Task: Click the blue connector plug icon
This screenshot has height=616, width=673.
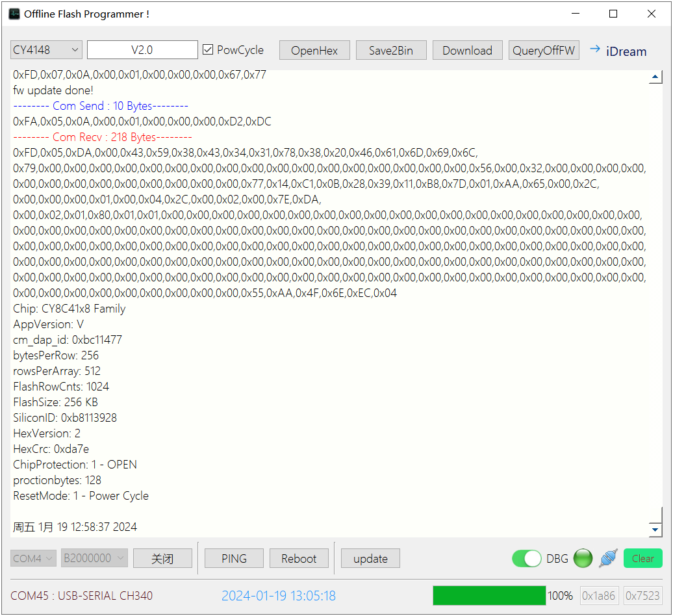Action: (x=608, y=558)
